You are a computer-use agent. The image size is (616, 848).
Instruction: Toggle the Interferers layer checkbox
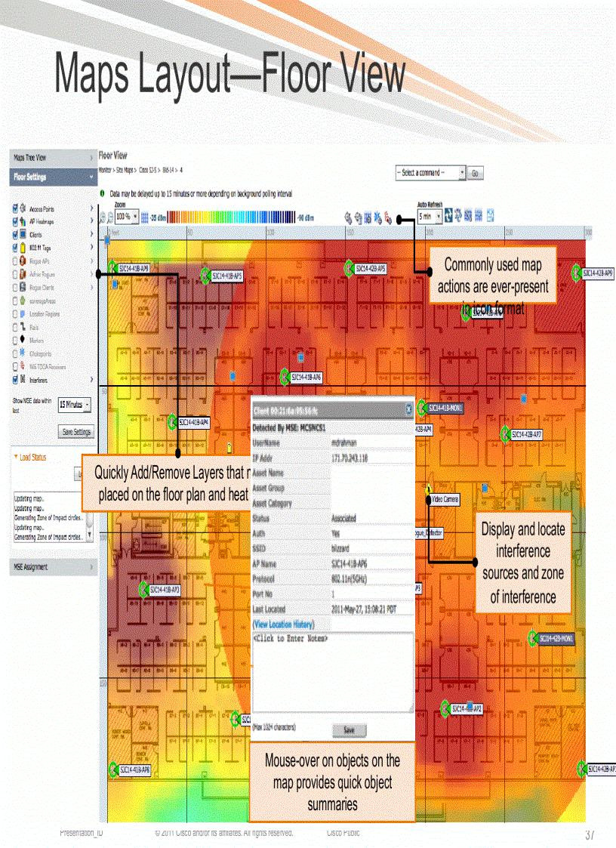click(16, 380)
